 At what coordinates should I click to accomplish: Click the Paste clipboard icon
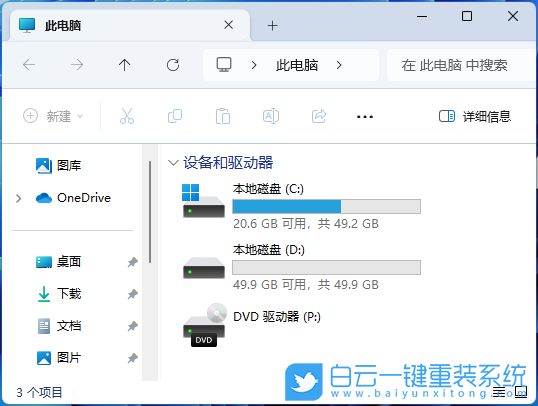click(223, 116)
